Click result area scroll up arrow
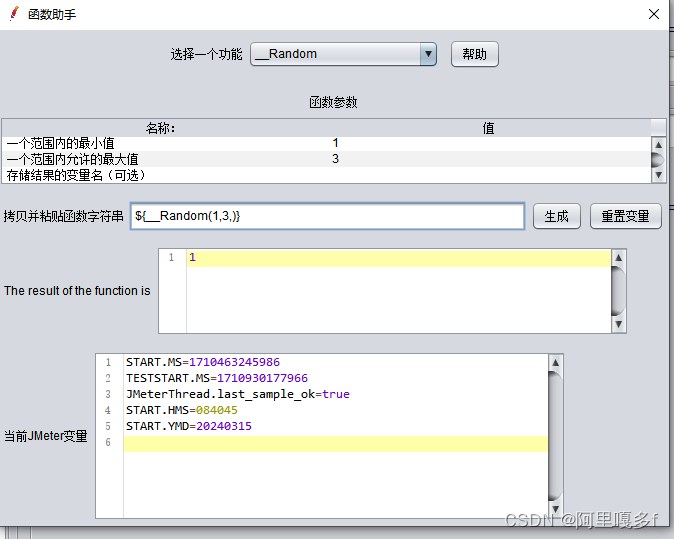The image size is (674, 539). [x=619, y=257]
